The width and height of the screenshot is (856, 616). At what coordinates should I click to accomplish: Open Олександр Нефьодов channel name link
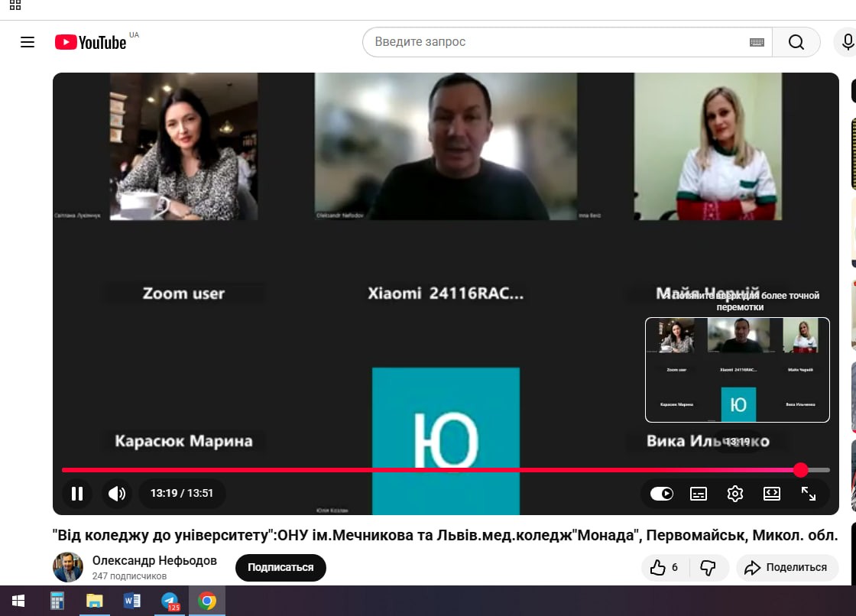(154, 561)
